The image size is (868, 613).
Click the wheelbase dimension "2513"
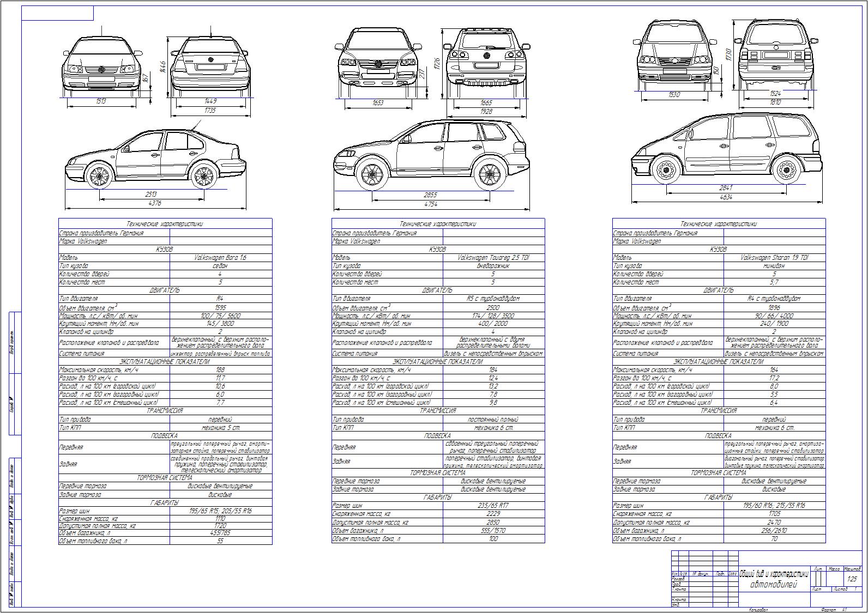(151, 195)
